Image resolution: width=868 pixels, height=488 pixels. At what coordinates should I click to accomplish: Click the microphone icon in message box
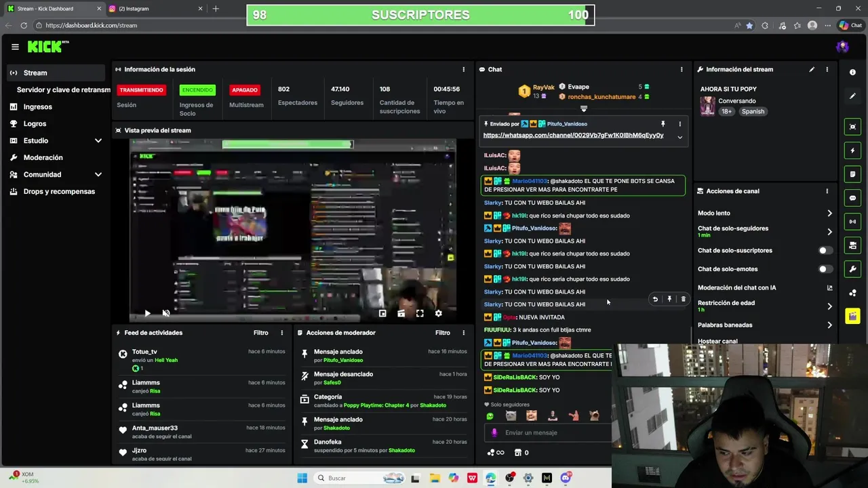494,432
